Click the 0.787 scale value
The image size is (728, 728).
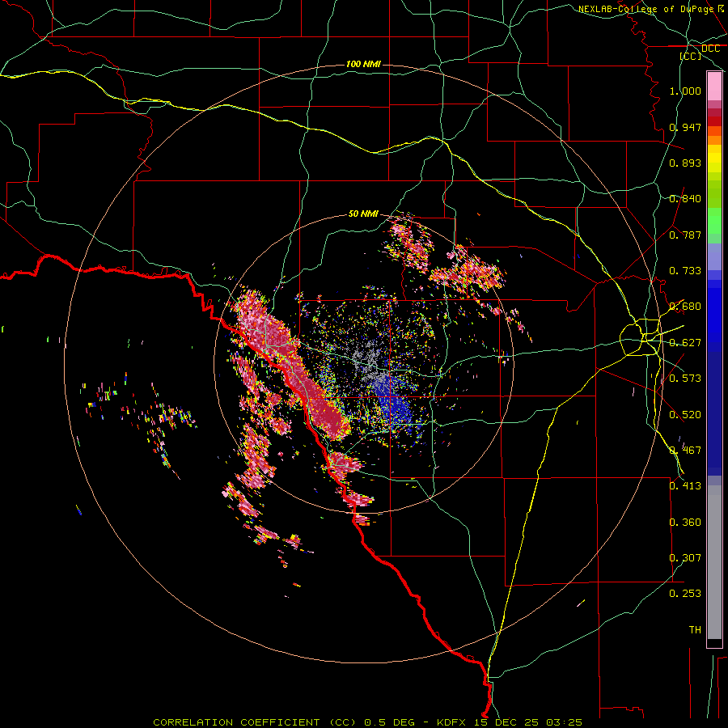coord(685,235)
